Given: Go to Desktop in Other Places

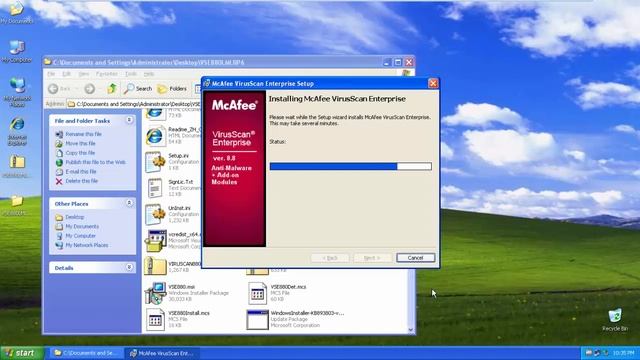Looking at the screenshot, I should coord(75,217).
